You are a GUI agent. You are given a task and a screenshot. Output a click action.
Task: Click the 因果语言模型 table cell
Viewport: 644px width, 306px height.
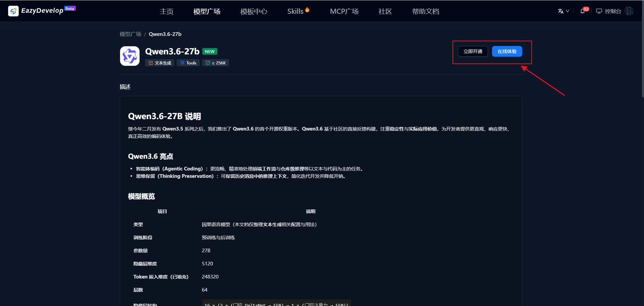pyautogui.click(x=259, y=224)
